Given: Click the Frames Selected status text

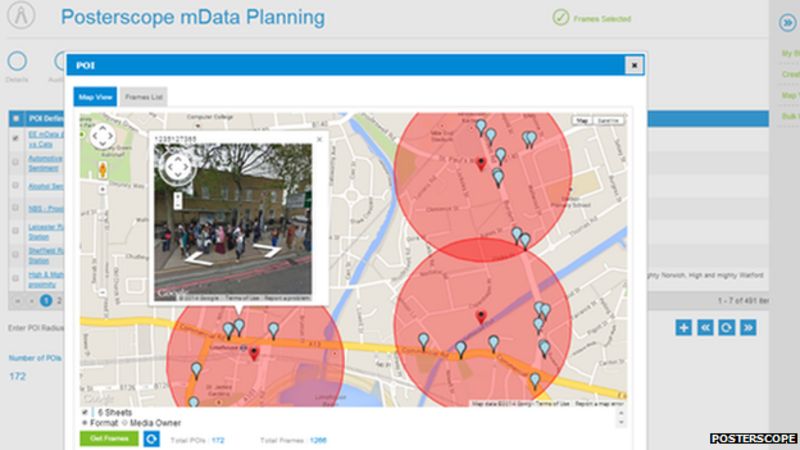Looking at the screenshot, I should 602,19.
